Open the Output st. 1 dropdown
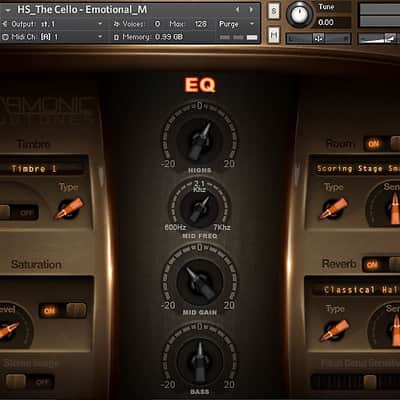400x400 pixels. [x=53, y=24]
